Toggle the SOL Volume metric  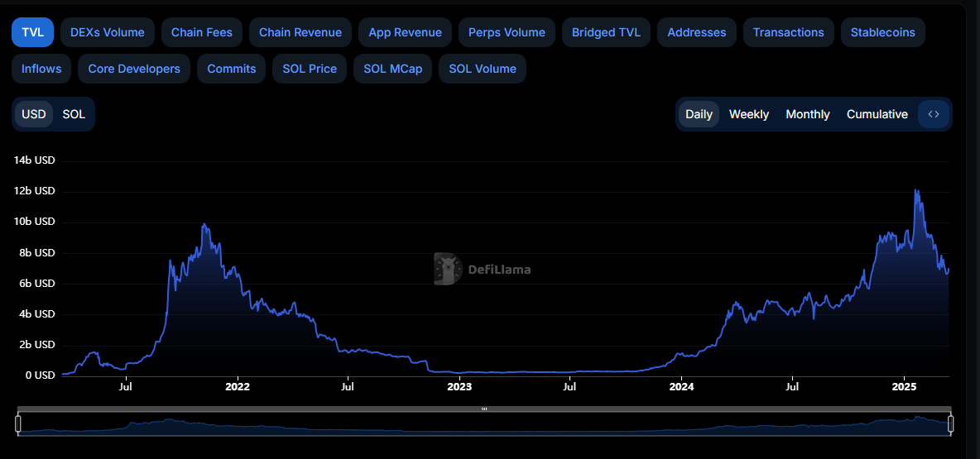483,69
